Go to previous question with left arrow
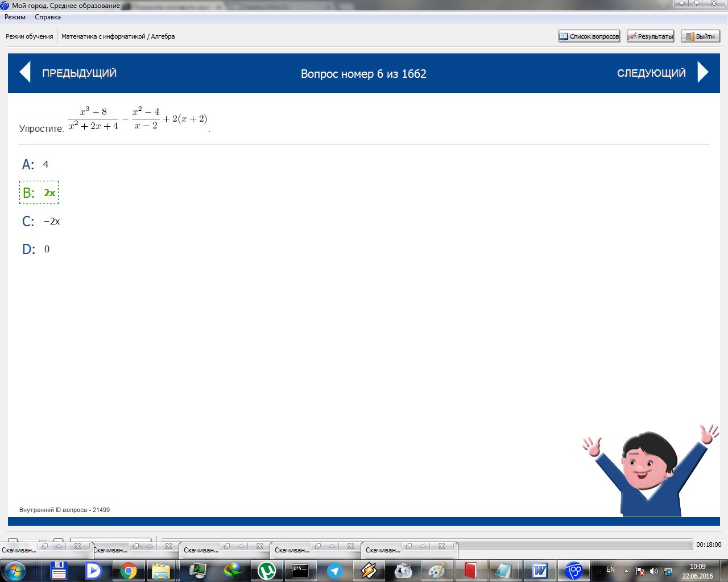The height and width of the screenshot is (582, 728). (x=24, y=73)
